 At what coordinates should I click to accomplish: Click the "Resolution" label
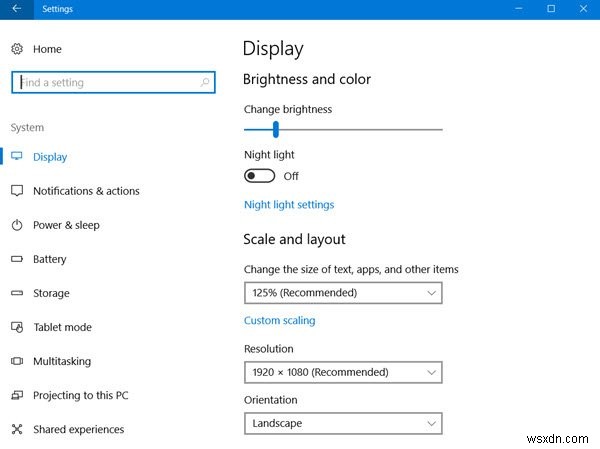pyautogui.click(x=269, y=349)
